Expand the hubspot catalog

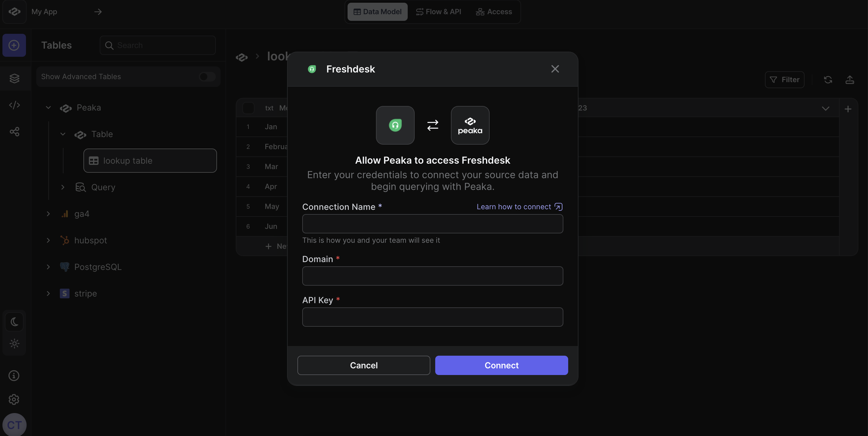click(x=48, y=240)
